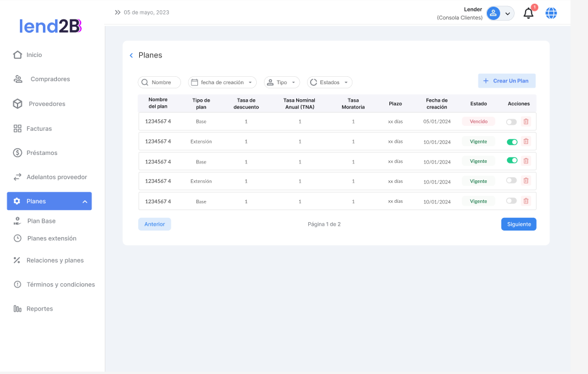This screenshot has width=588, height=374.
Task: Click trash icon in the last plan row
Action: 526,201
